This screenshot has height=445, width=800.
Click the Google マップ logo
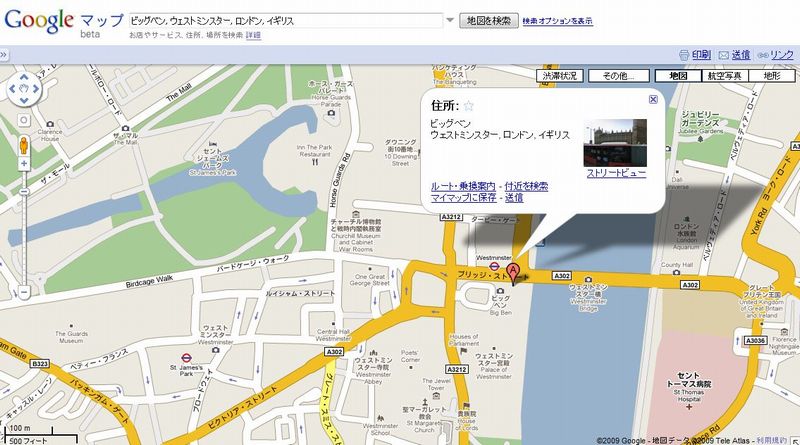click(x=64, y=21)
